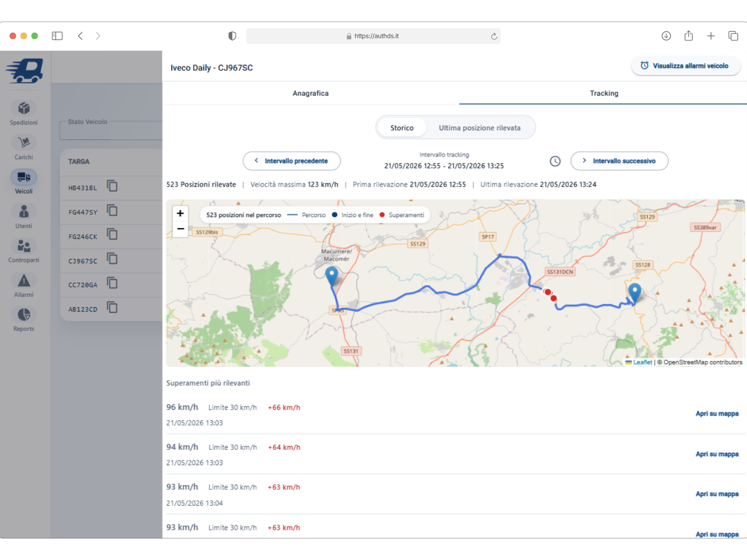Show Safari downloads
Viewport: 747px width, 560px height.
(666, 36)
